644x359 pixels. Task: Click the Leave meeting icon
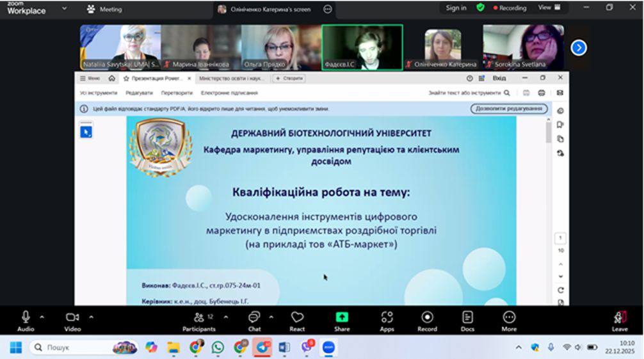coord(619,318)
